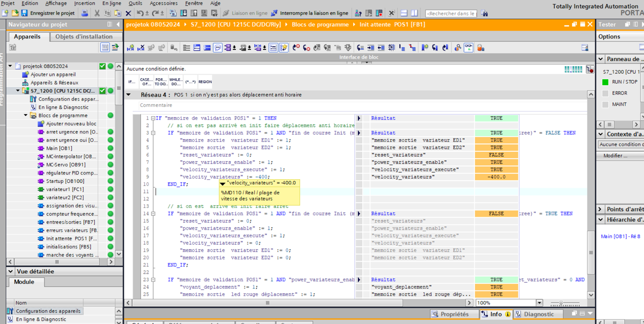This screenshot has height=324, width=644.
Task: Open the 100% zoom level dropdown
Action: [539, 303]
